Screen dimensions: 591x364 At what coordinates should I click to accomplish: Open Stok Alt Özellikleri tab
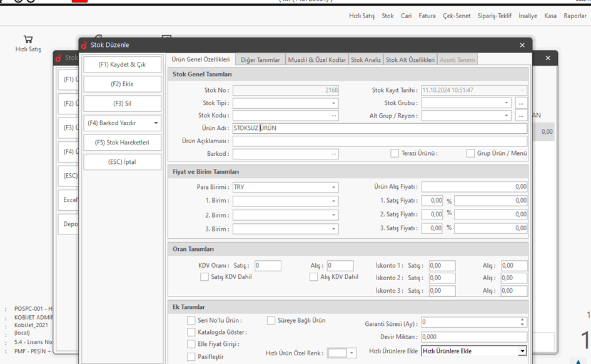pyautogui.click(x=410, y=60)
